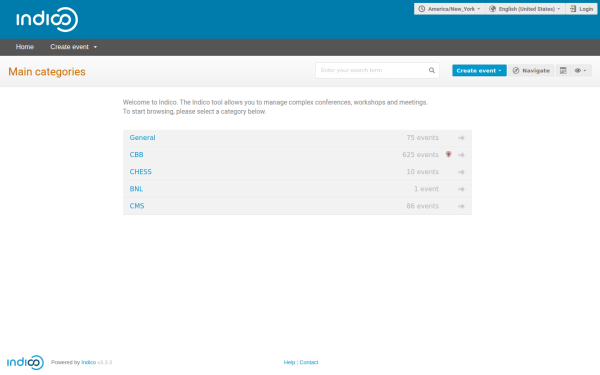The width and height of the screenshot is (600, 375).
Task: Click the arrow icon on BNL row
Action: click(x=461, y=189)
